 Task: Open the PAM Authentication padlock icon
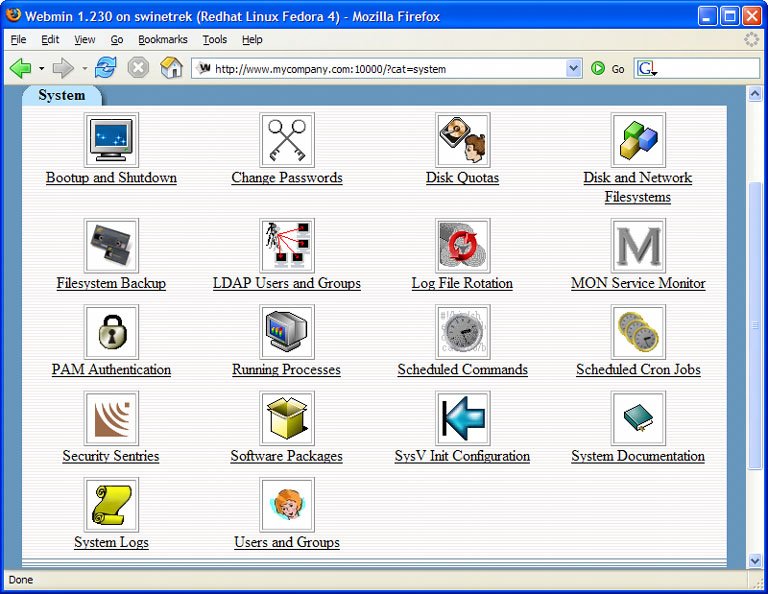coord(111,332)
